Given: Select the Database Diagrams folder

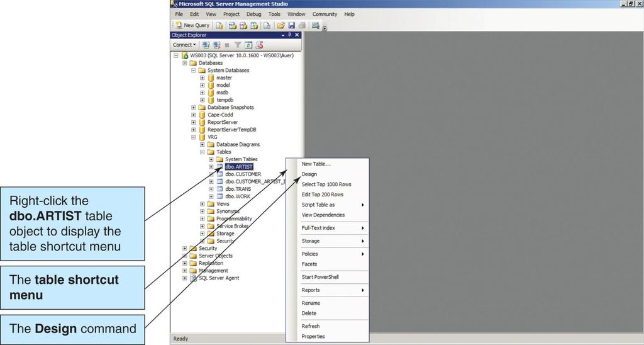Looking at the screenshot, I should tap(238, 144).
